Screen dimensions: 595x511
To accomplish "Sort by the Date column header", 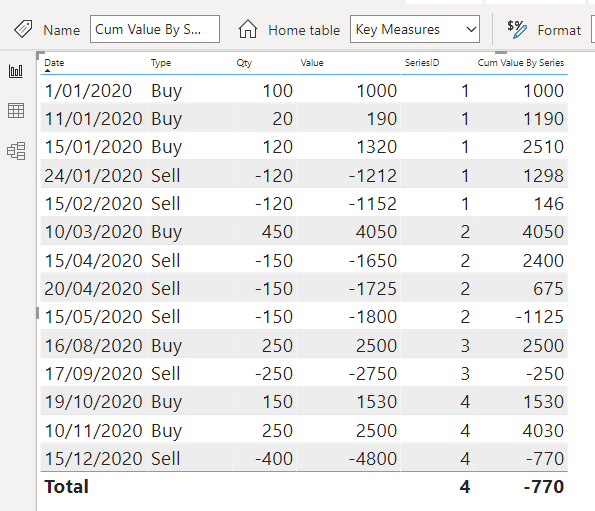I will [54, 63].
